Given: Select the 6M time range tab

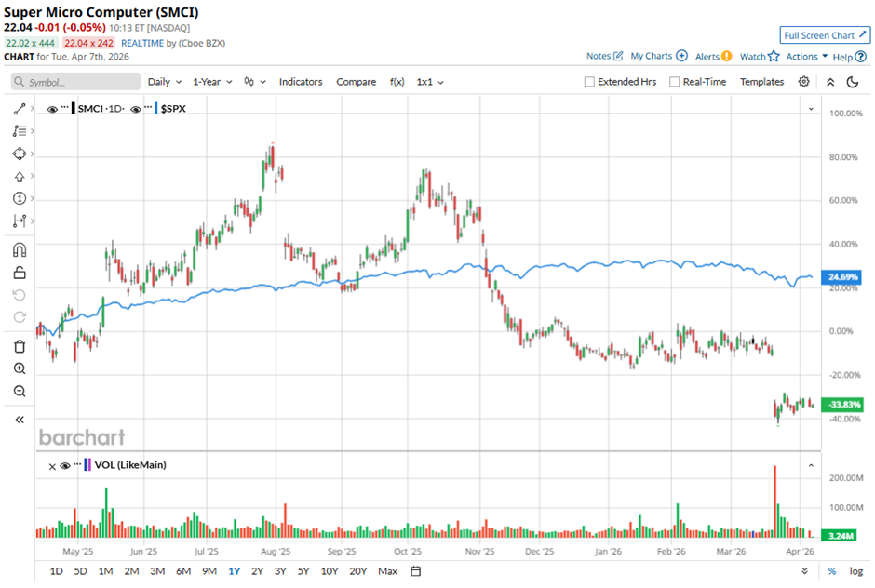Looking at the screenshot, I should click(182, 570).
